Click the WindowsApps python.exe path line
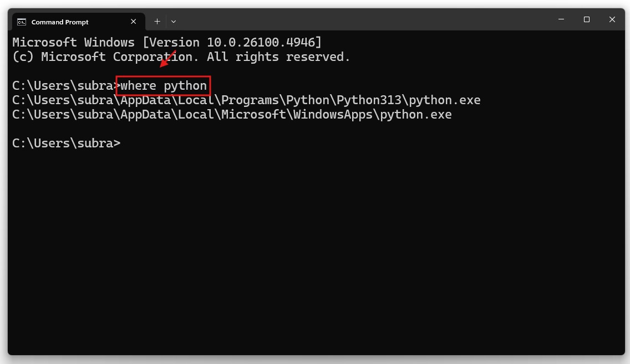630x364 pixels. point(232,115)
